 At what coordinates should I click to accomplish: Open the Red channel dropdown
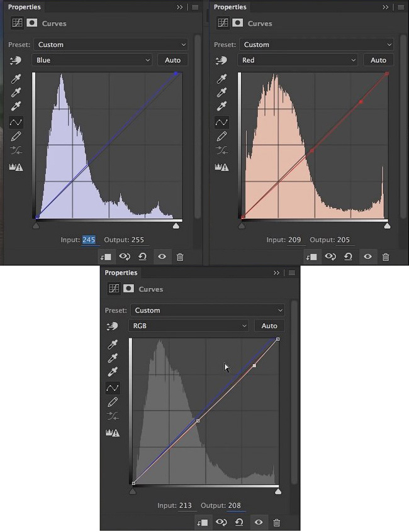[x=298, y=60]
